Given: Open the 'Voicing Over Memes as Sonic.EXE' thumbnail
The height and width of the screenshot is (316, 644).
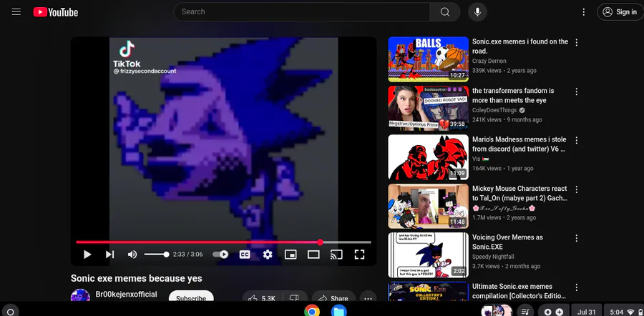Looking at the screenshot, I should click(x=428, y=255).
